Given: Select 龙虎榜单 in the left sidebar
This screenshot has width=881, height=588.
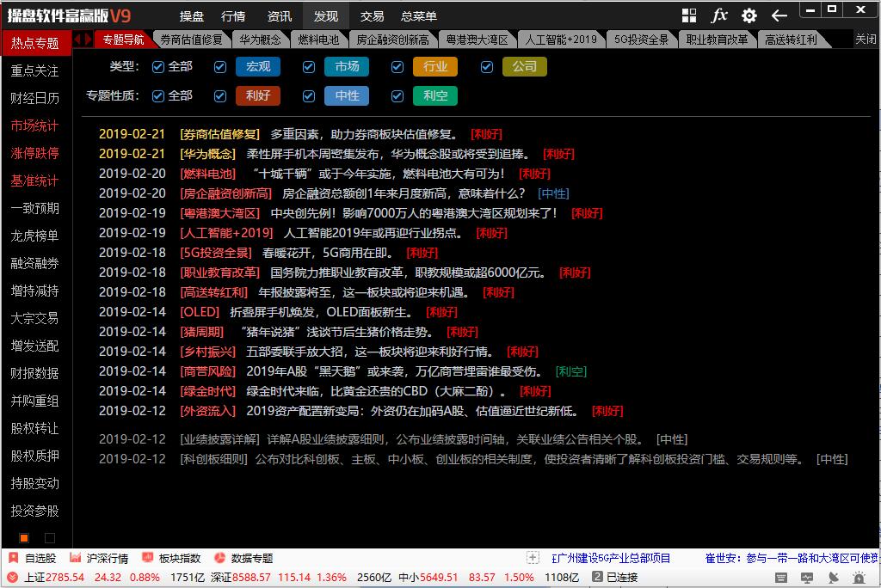Looking at the screenshot, I should (x=35, y=236).
